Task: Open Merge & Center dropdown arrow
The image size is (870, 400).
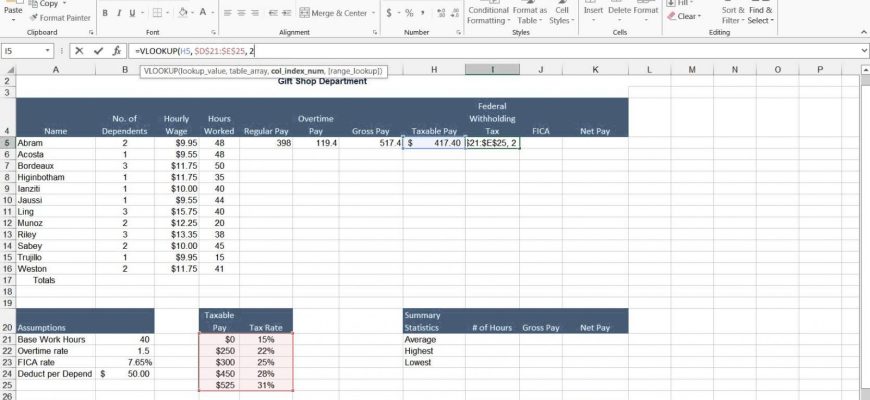Action: click(373, 13)
